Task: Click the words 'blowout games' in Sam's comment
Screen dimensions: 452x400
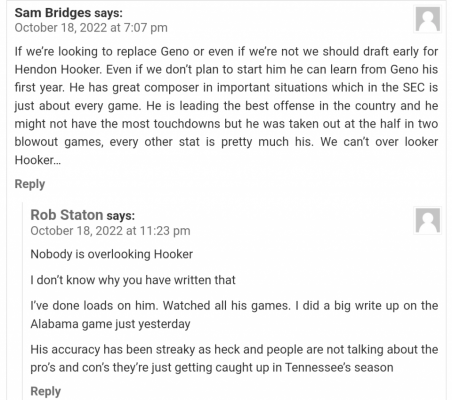Action: coord(59,142)
